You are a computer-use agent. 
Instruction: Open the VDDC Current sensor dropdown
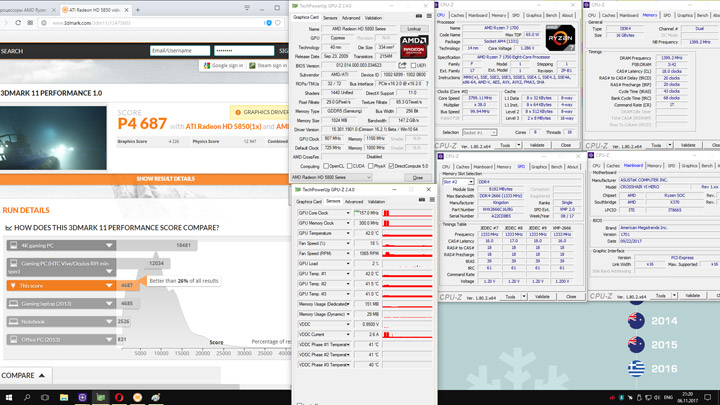348,334
